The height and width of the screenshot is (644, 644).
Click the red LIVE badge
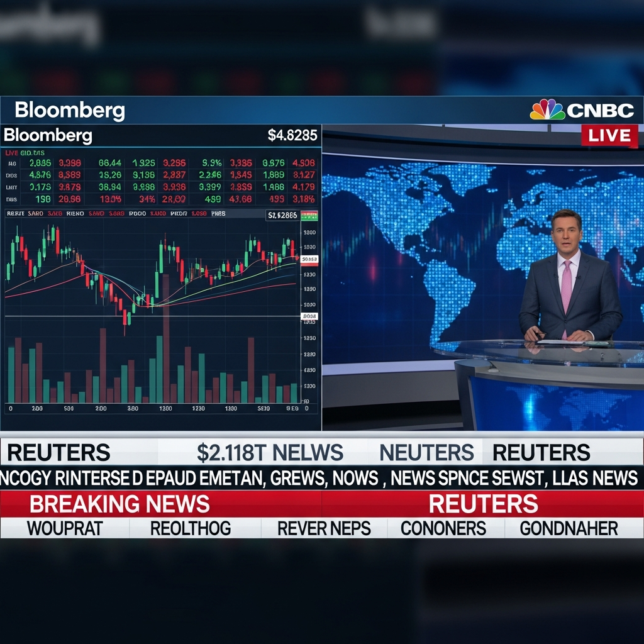[x=609, y=135]
